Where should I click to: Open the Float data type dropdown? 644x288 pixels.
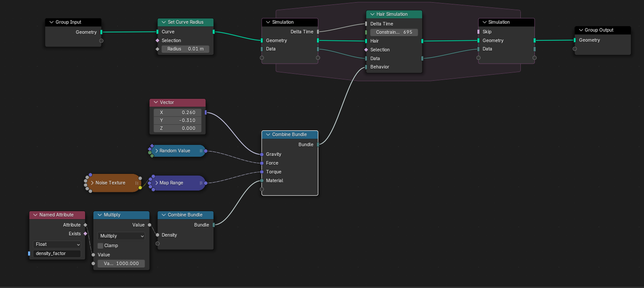[57, 244]
